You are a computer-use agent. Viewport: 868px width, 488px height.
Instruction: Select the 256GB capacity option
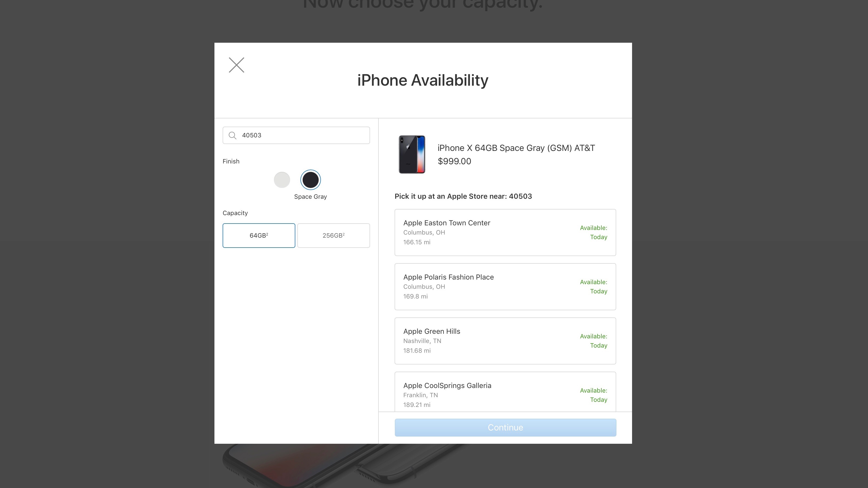pyautogui.click(x=333, y=235)
